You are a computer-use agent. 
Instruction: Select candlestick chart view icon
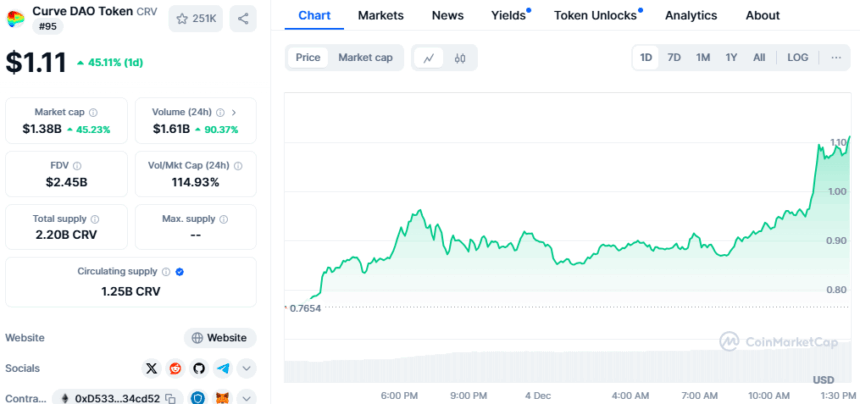click(460, 58)
